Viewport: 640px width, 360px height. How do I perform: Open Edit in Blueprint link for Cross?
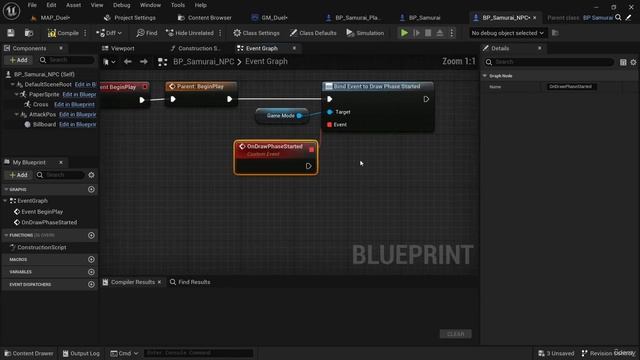pos(74,104)
